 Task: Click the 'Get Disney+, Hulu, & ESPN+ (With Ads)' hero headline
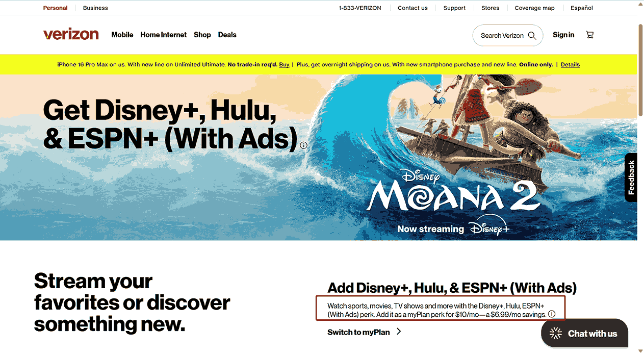coord(170,124)
